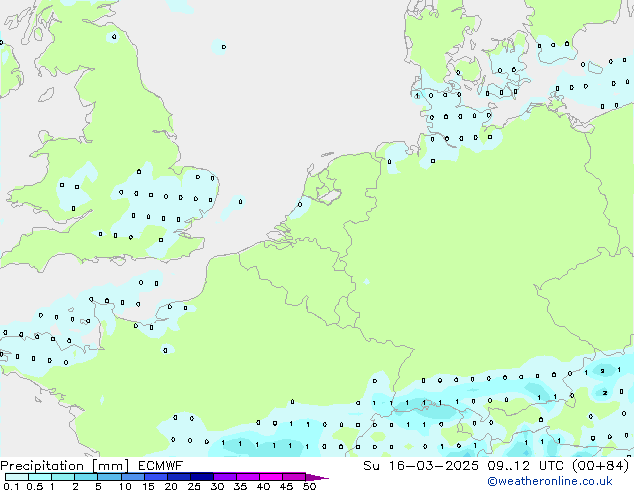This screenshot has width=634, height=490.
Task: Click the legend arrow tip above 50 mm
Action: [x=317, y=477]
